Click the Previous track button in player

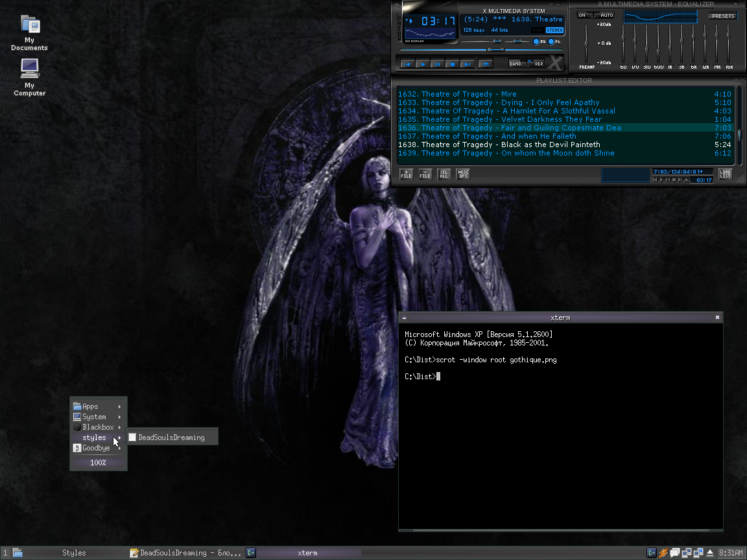click(x=407, y=64)
